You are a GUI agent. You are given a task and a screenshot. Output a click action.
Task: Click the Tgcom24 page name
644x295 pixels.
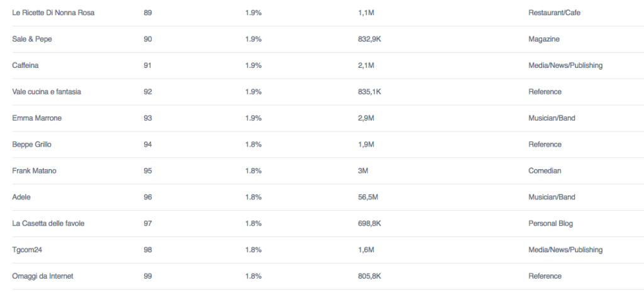27,249
